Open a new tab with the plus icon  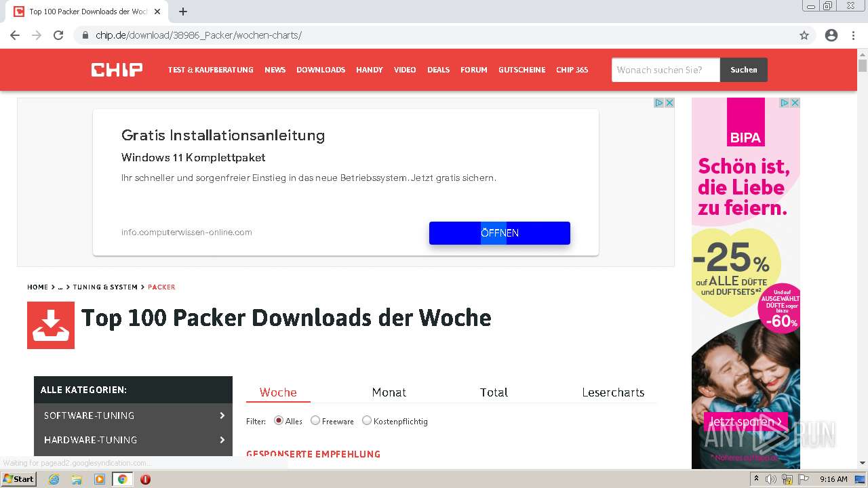pos(183,12)
